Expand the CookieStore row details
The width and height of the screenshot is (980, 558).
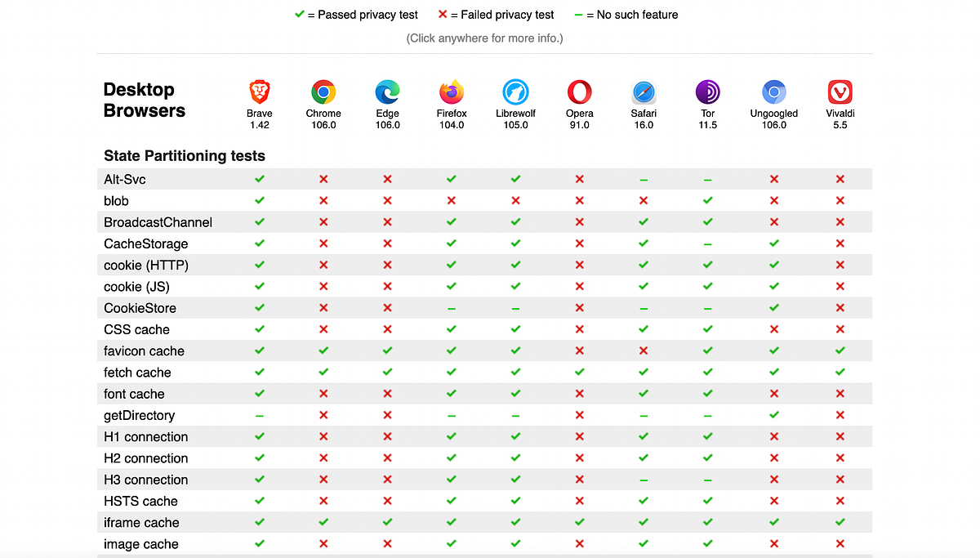(x=140, y=307)
